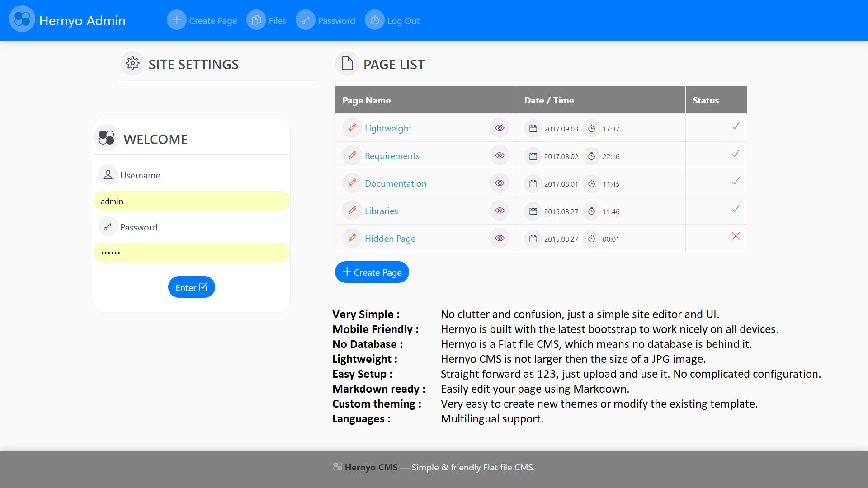Click eye icon for Hidden Page
Screen dimensions: 868x488
pyautogui.click(x=500, y=238)
